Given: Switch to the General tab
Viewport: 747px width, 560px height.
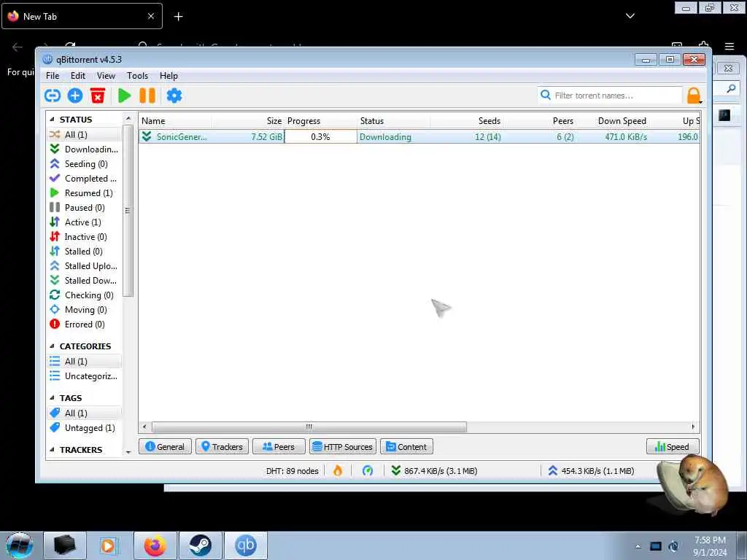Looking at the screenshot, I should [x=165, y=447].
